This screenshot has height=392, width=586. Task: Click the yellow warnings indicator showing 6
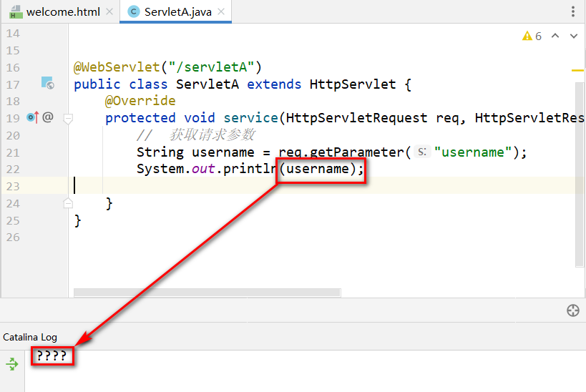[x=532, y=36]
